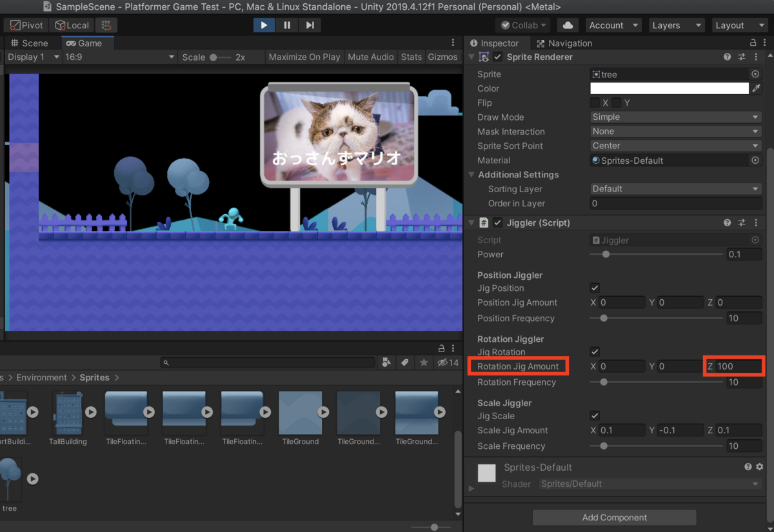
Task: Toggle Mute Audio
Action: (371, 57)
